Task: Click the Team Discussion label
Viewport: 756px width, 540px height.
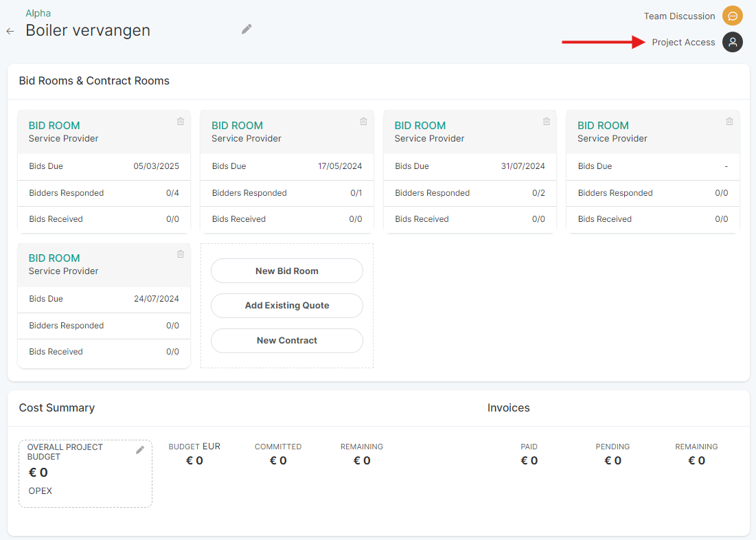Action: (x=679, y=16)
